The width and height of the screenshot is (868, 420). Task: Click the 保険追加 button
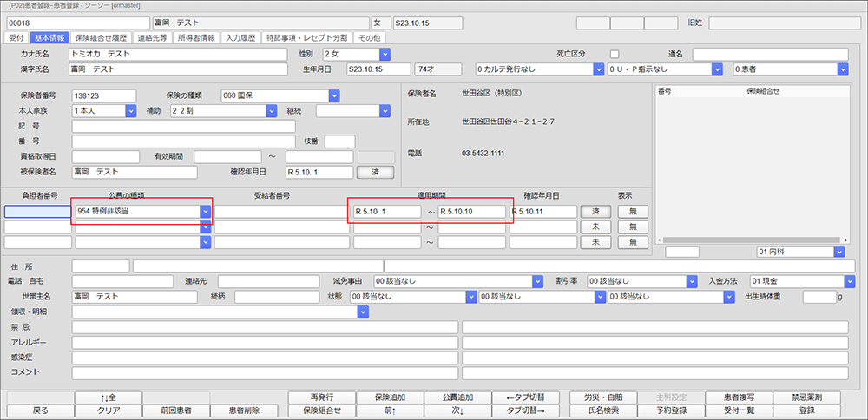point(385,397)
